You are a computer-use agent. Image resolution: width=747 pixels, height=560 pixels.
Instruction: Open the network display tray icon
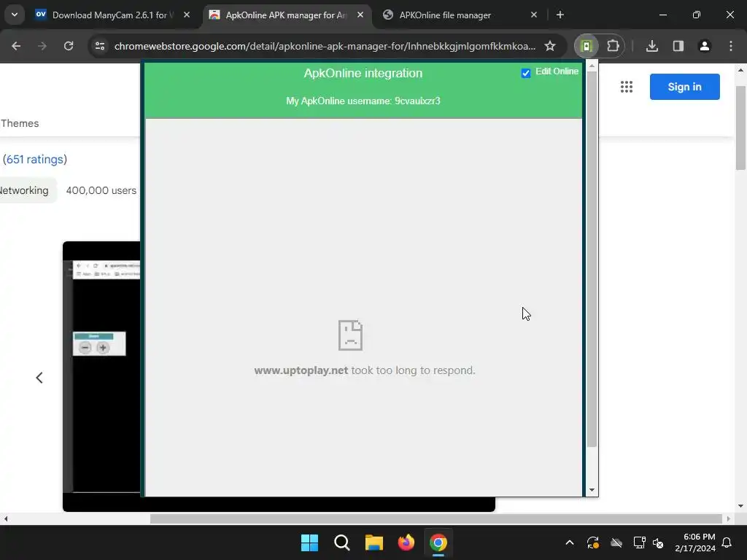coord(639,542)
